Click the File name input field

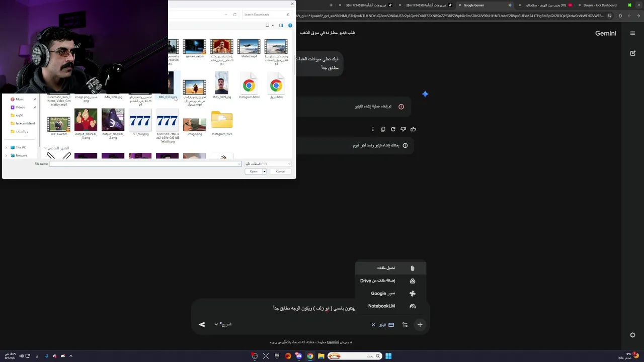tap(145, 164)
